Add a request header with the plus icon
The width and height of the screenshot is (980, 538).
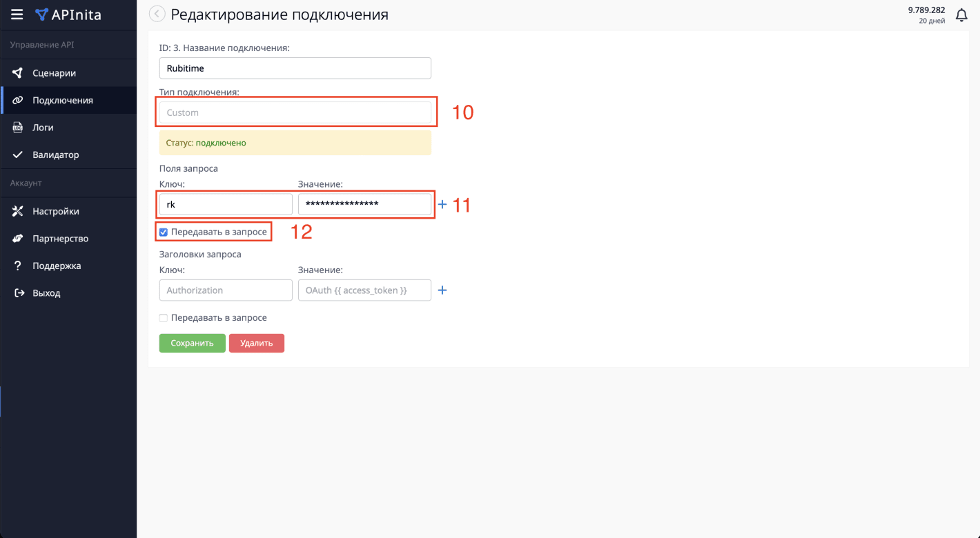(442, 290)
